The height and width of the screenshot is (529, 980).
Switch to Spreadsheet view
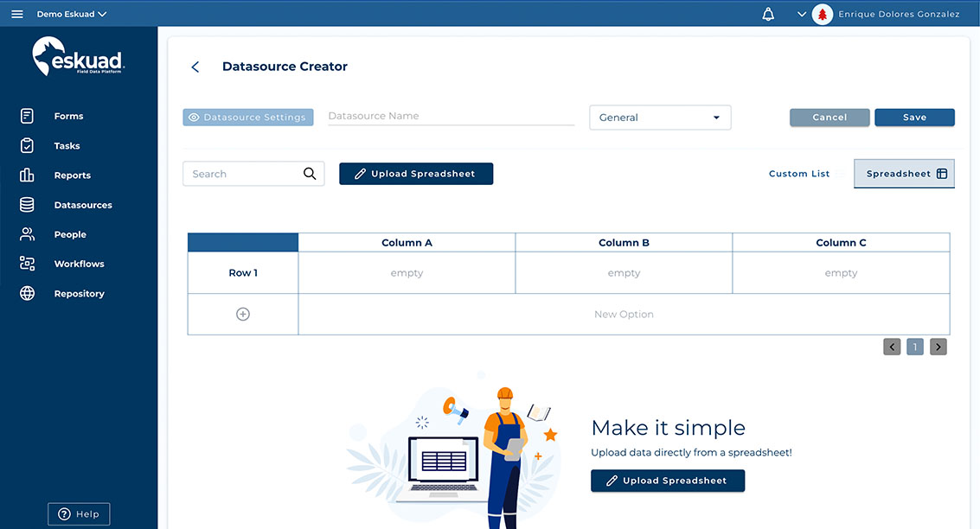point(904,174)
